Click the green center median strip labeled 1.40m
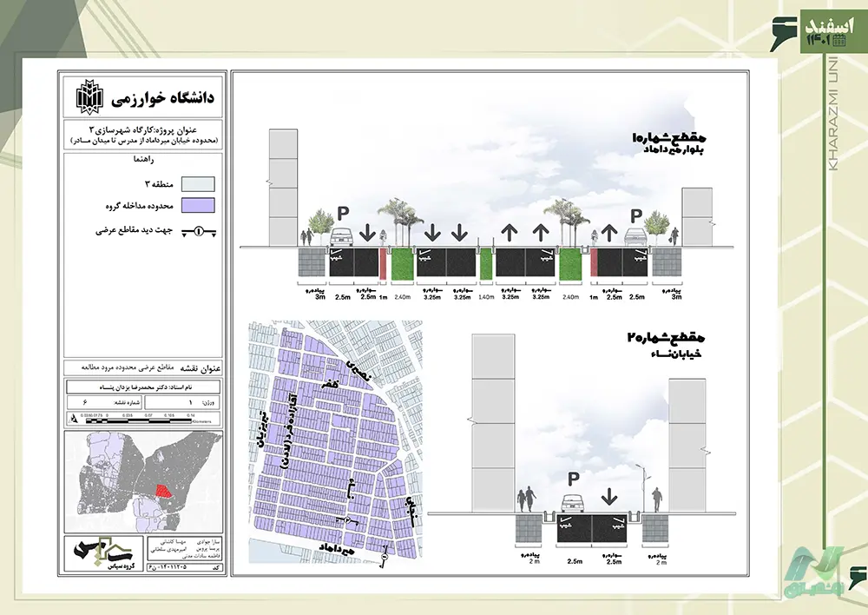 point(485,262)
